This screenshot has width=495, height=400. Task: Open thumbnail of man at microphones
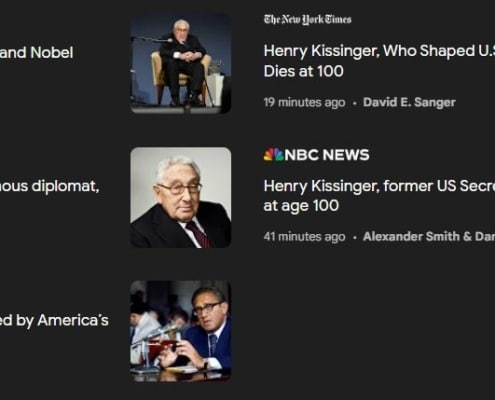pos(181,331)
